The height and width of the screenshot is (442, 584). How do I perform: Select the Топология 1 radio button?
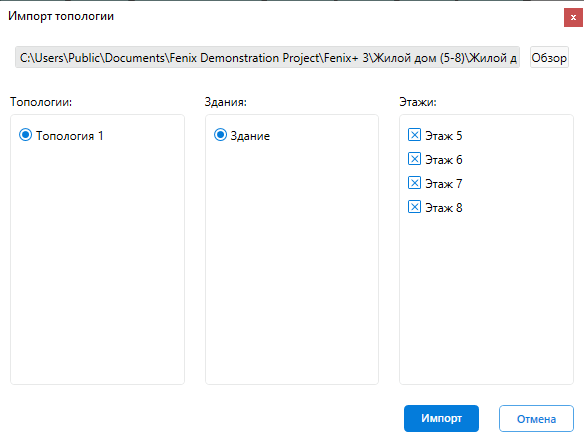pyautogui.click(x=25, y=135)
